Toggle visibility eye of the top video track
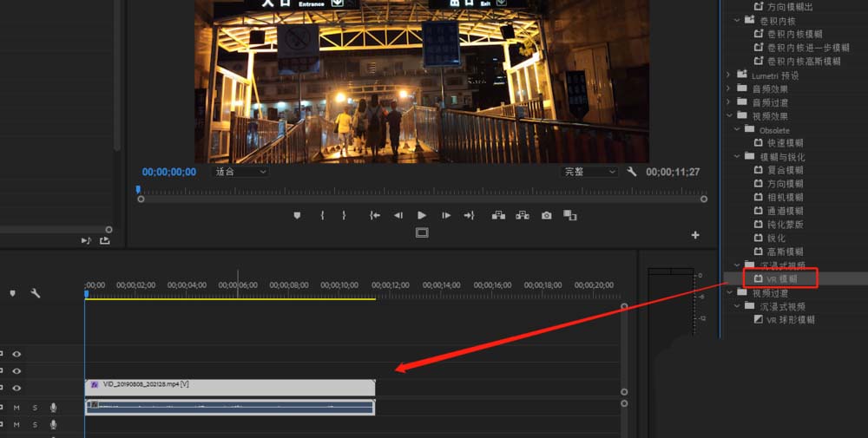This screenshot has width=868, height=438. pos(16,354)
